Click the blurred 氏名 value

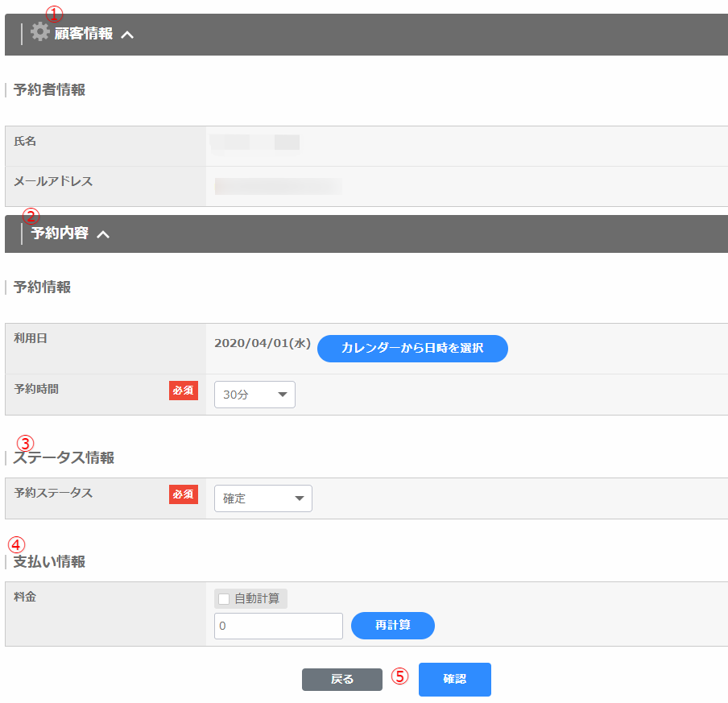point(254,143)
